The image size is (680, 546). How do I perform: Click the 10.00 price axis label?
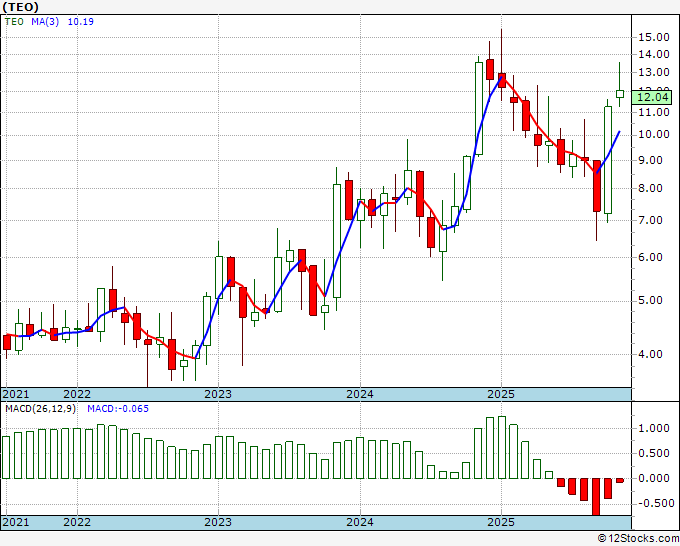(x=654, y=135)
